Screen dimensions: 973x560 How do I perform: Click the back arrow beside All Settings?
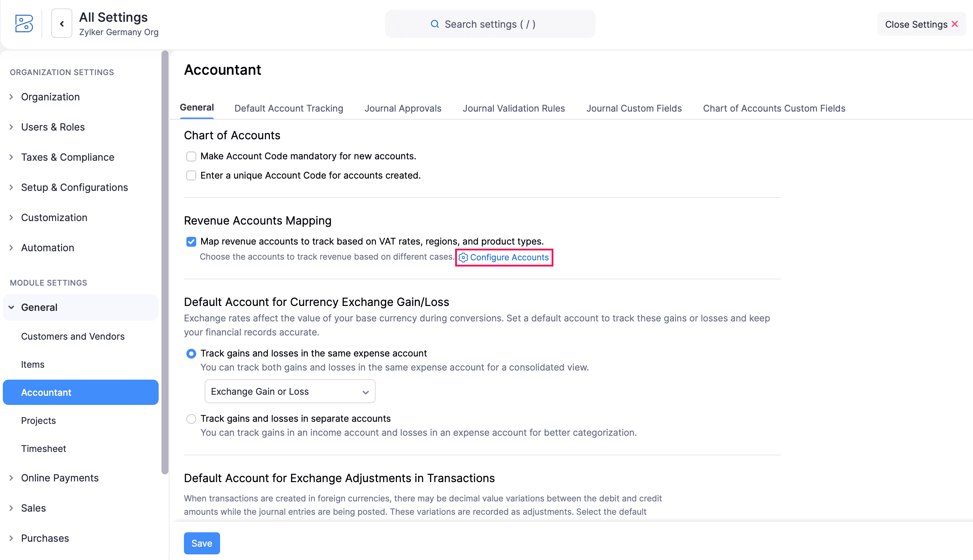61,24
